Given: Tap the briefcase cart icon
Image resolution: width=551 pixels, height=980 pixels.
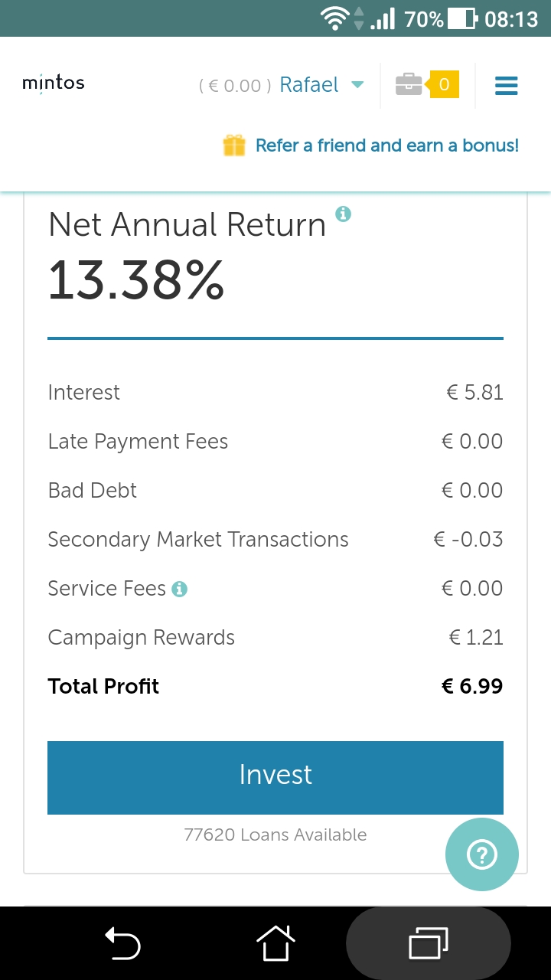Looking at the screenshot, I should click(409, 84).
